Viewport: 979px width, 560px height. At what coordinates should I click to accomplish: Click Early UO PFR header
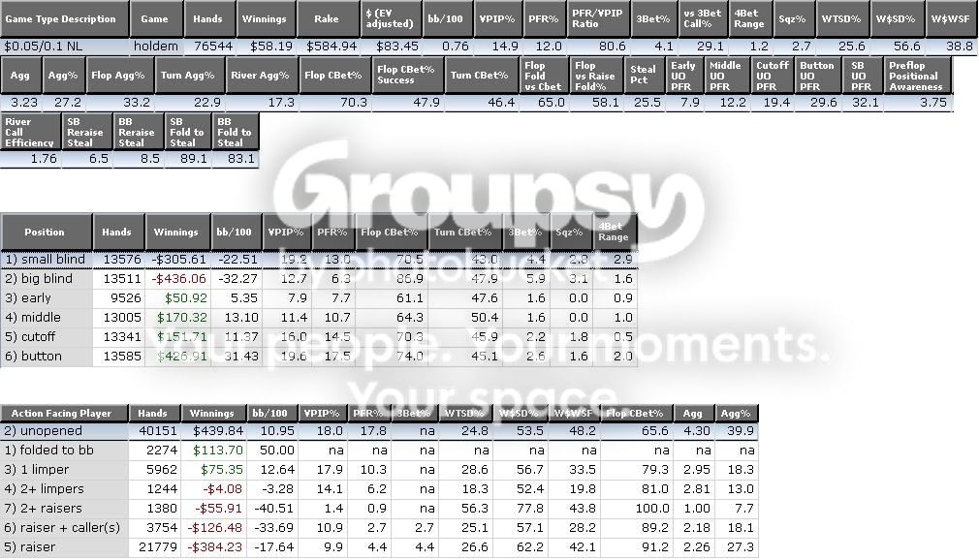point(683,76)
